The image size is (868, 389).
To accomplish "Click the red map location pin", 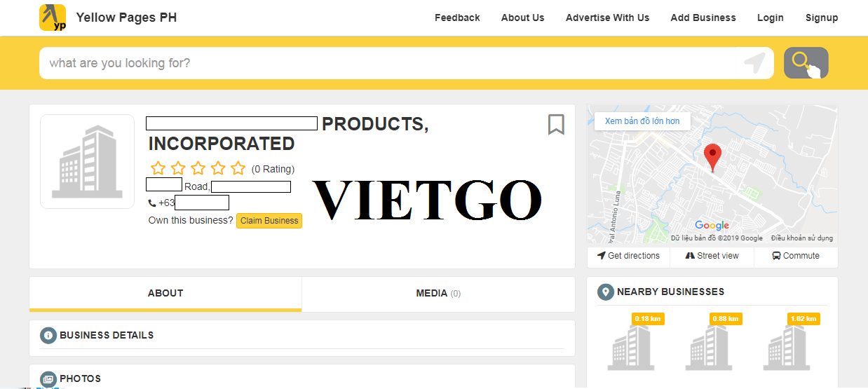I will tap(712, 158).
